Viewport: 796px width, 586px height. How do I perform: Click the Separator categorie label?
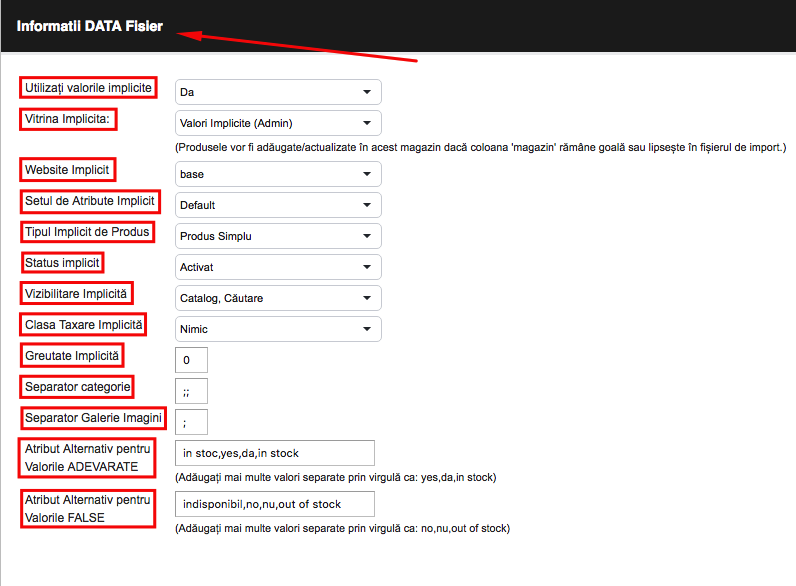[78, 387]
